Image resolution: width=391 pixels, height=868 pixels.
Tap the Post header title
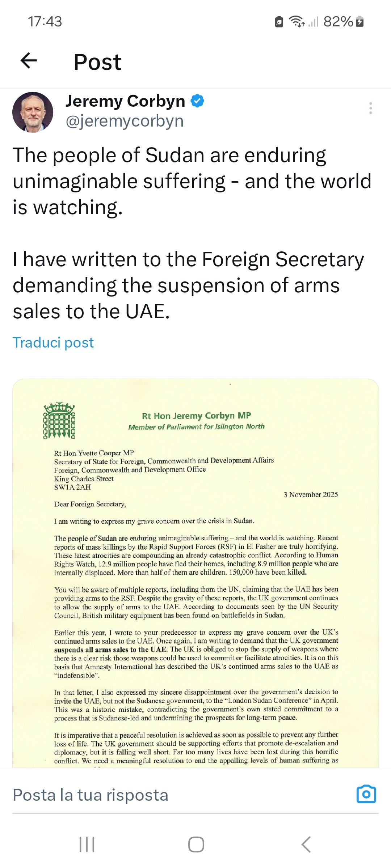pyautogui.click(x=97, y=62)
